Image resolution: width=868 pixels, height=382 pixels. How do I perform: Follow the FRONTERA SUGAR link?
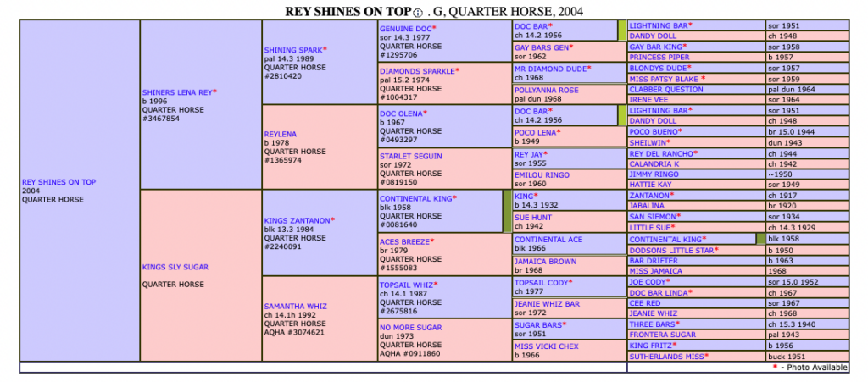[x=662, y=335]
